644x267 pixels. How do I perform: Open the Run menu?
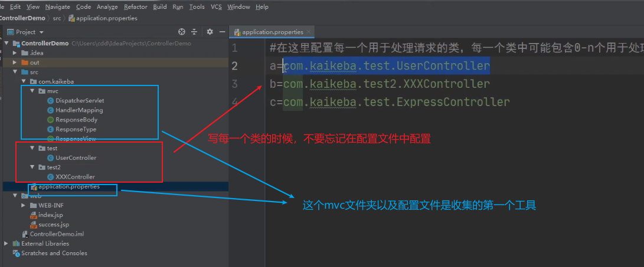click(178, 7)
